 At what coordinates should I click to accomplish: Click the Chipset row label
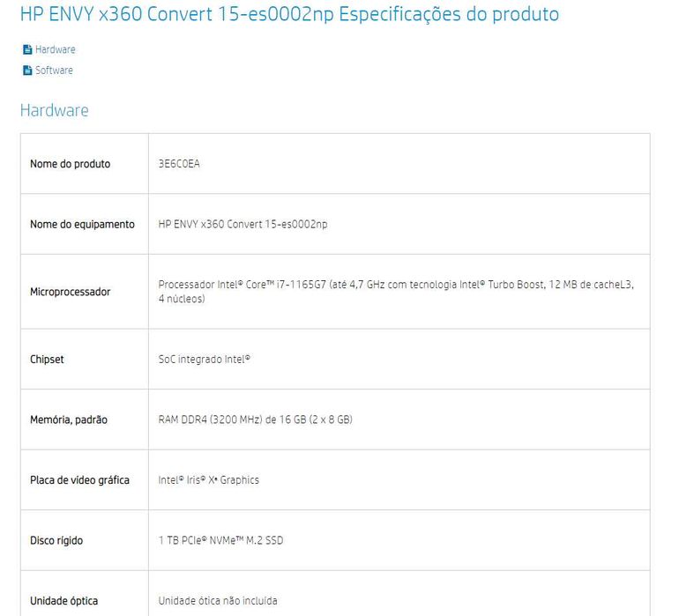point(47,360)
